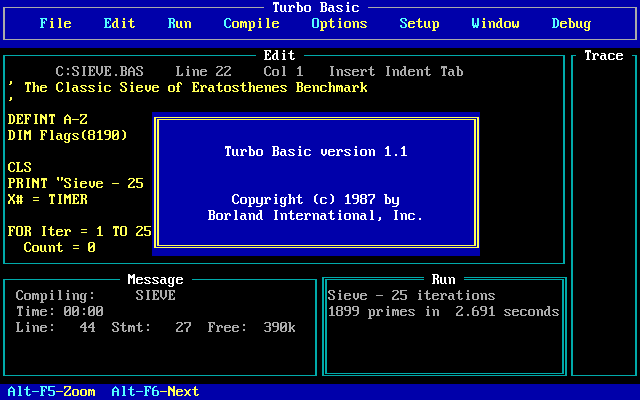This screenshot has height=400, width=640.
Task: Click 'Stmt: 27' in Message window
Action: click(x=151, y=327)
